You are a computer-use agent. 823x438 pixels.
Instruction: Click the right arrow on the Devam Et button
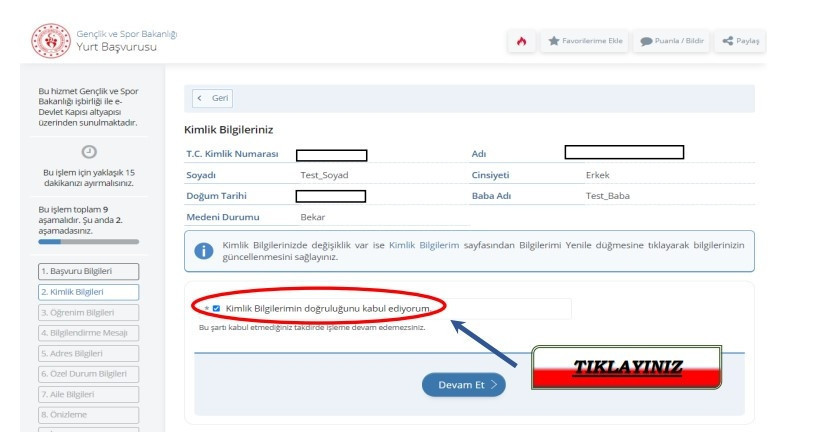(x=494, y=385)
